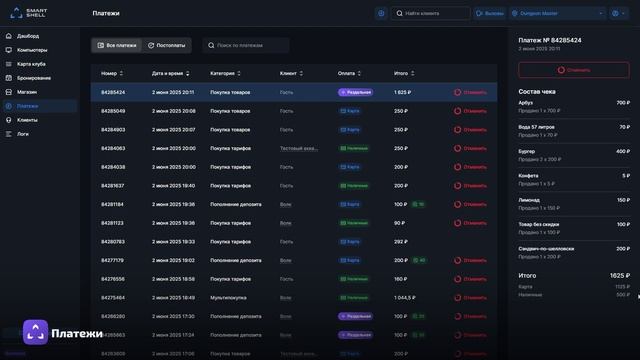
Task: Cancel payment 84284038
Action: pyautogui.click(x=470, y=167)
